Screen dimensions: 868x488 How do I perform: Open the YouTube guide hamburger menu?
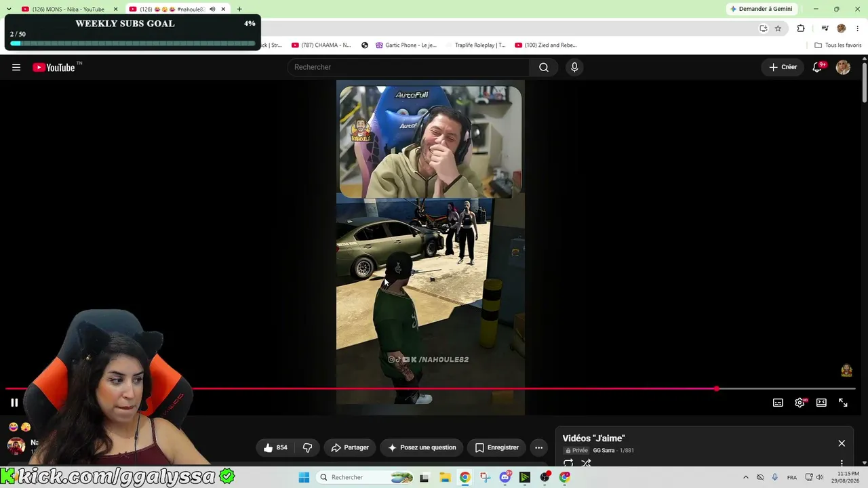[16, 67]
